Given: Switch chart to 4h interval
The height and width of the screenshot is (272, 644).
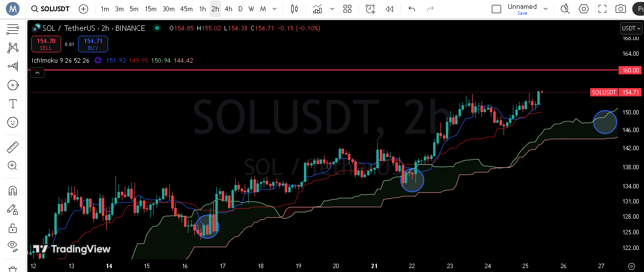Looking at the screenshot, I should pyautogui.click(x=229, y=9).
